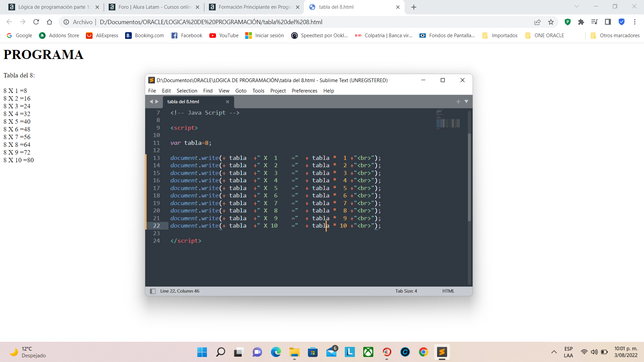Open the Selection menu
The height and width of the screenshot is (362, 644).
point(187,90)
